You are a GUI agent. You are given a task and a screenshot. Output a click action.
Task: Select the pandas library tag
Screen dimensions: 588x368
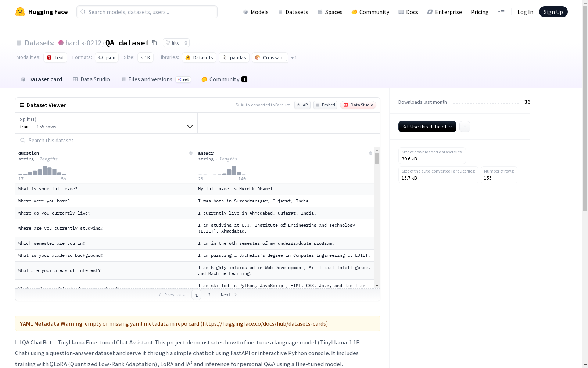[234, 57]
